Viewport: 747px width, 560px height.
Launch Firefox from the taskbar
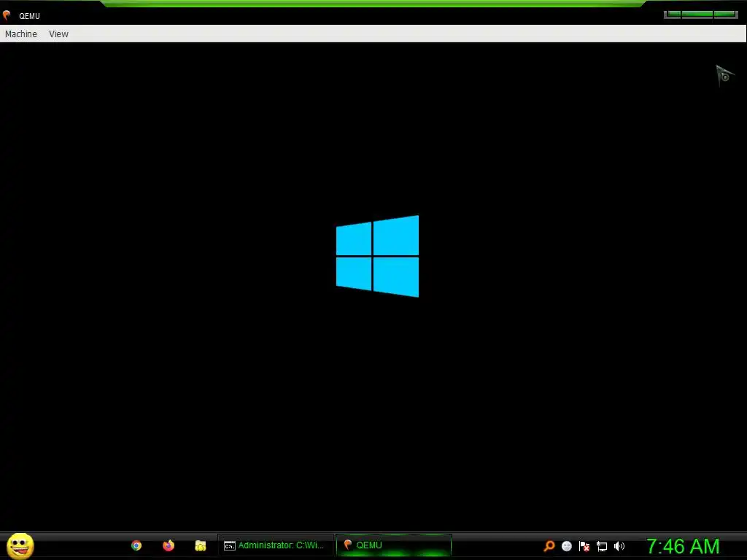coord(169,545)
